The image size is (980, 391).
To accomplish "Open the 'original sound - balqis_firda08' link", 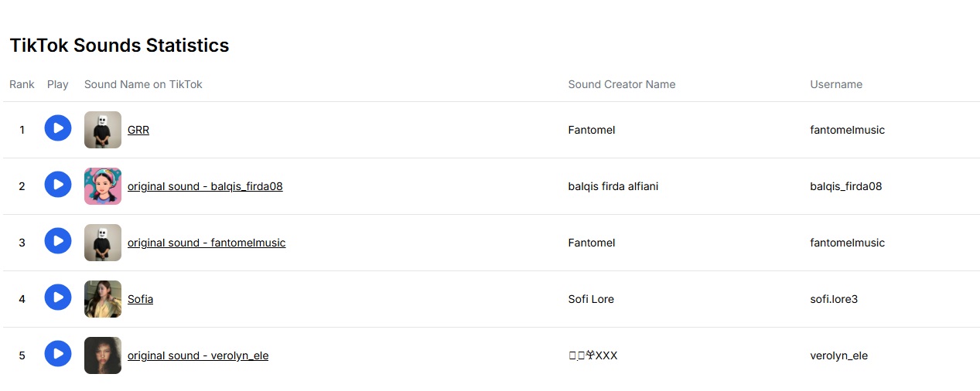I will [205, 186].
